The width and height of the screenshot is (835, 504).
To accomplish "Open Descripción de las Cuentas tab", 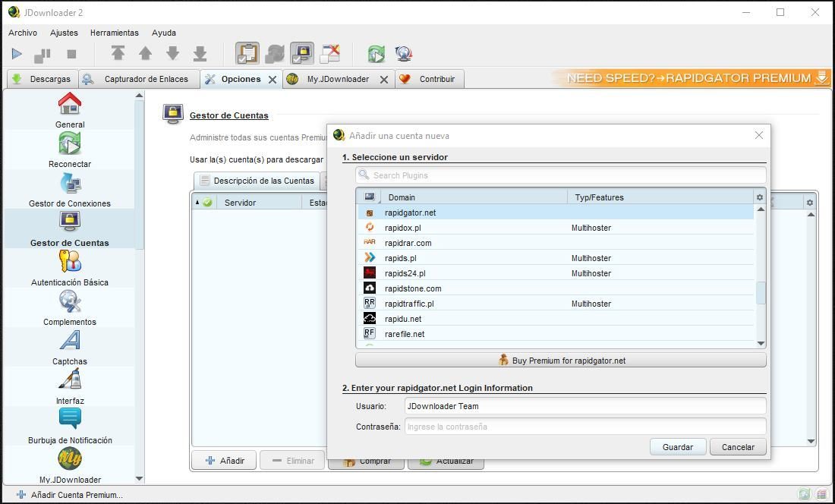I will (x=257, y=181).
